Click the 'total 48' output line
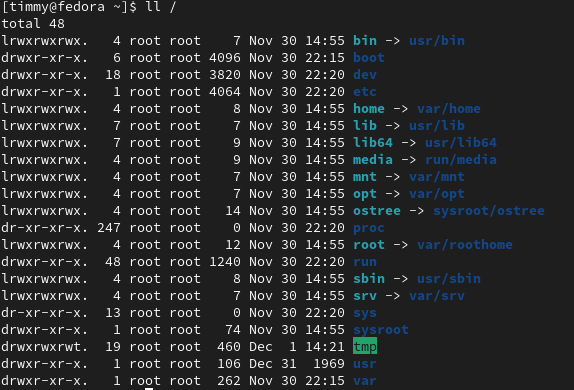 [x=33, y=24]
